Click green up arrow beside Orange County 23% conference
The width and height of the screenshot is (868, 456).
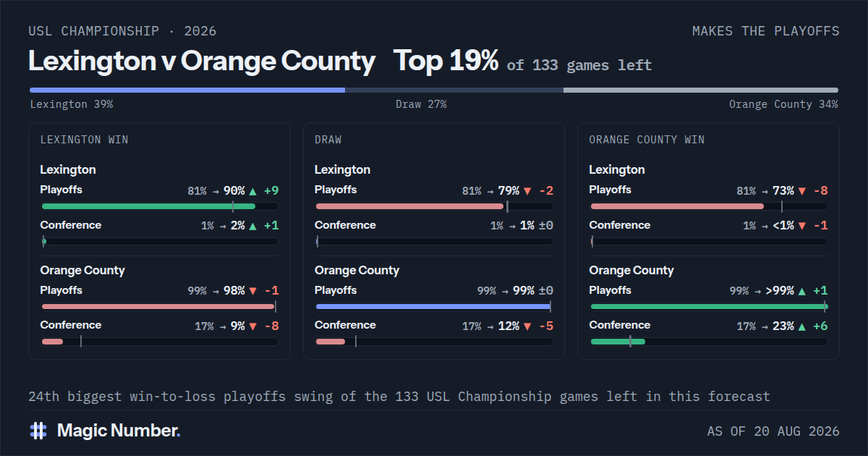click(x=802, y=326)
